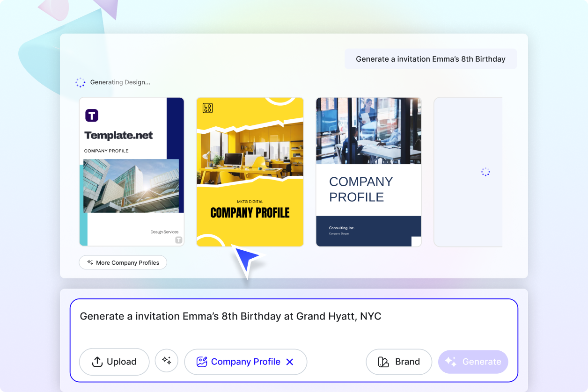Click the image icon on Company Profile chip
Screen dimensions: 588x392
(202, 362)
